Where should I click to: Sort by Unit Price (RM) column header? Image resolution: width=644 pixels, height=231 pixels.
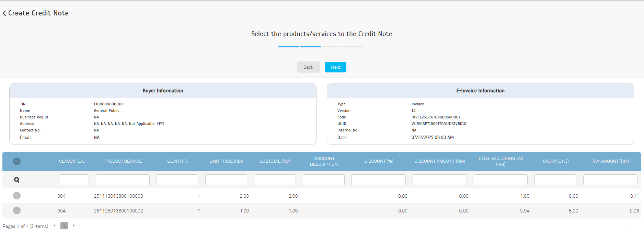click(226, 161)
